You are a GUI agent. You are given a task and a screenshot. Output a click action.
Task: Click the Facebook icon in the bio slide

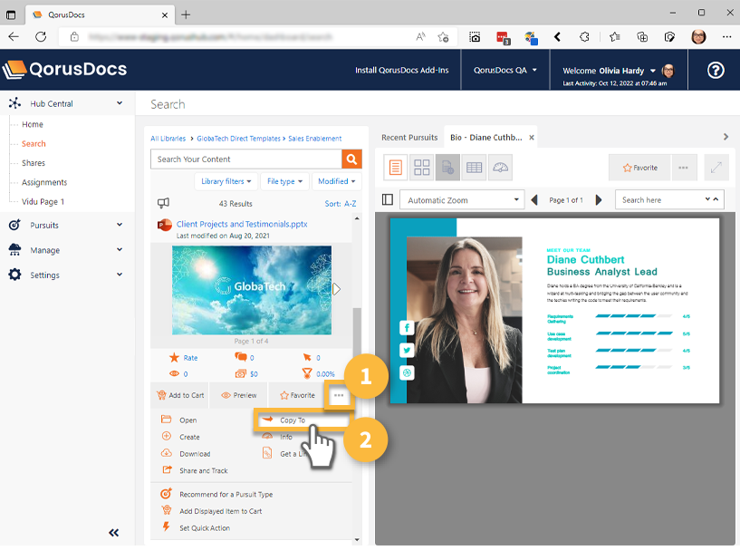[407, 327]
